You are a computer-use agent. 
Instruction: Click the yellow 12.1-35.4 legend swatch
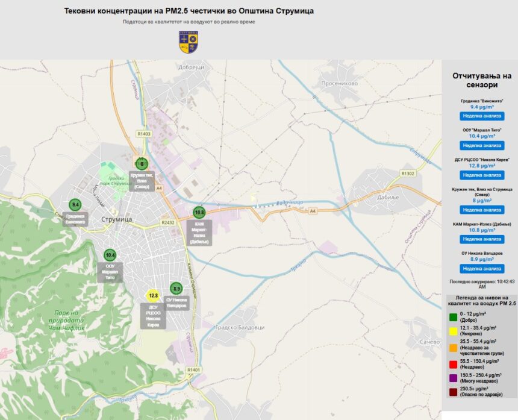(453, 331)
